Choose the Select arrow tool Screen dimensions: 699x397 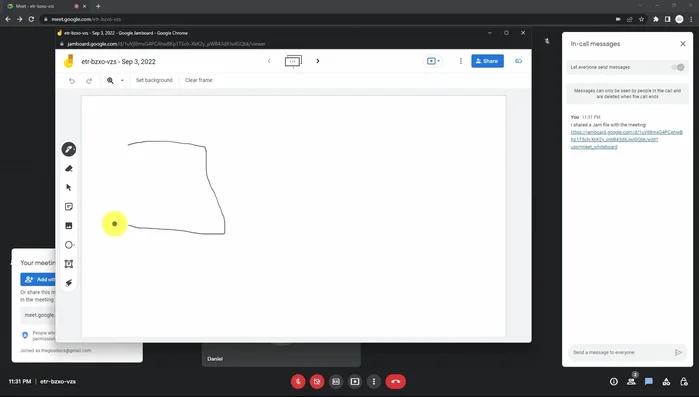point(69,188)
